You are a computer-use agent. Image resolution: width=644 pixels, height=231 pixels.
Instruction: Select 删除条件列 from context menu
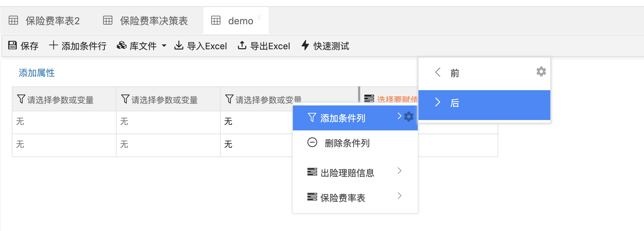[x=347, y=143]
